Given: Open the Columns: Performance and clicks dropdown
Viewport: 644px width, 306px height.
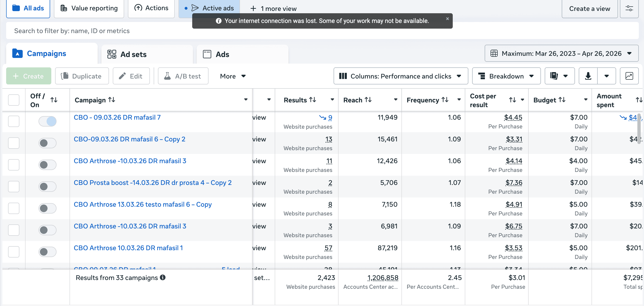Looking at the screenshot, I should 400,76.
